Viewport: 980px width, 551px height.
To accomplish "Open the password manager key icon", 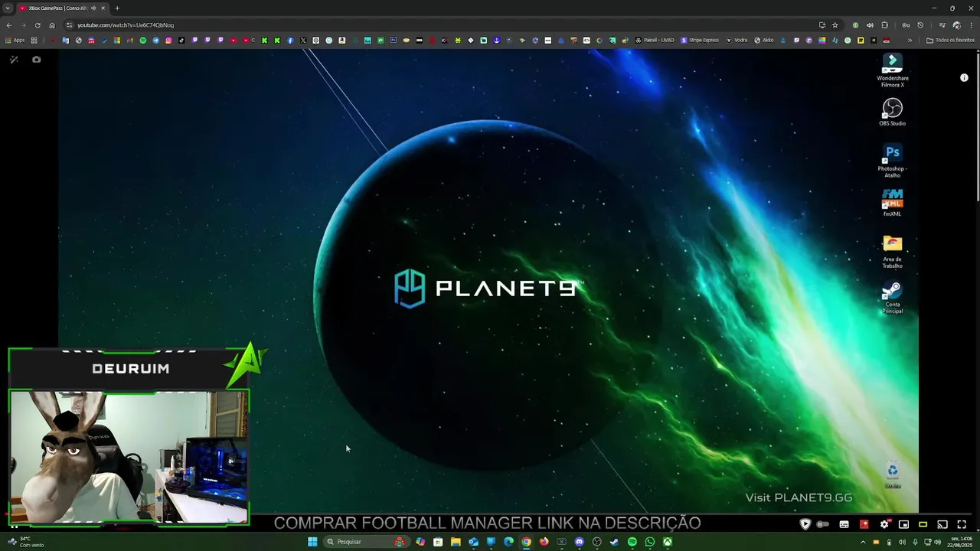I will click(x=906, y=24).
